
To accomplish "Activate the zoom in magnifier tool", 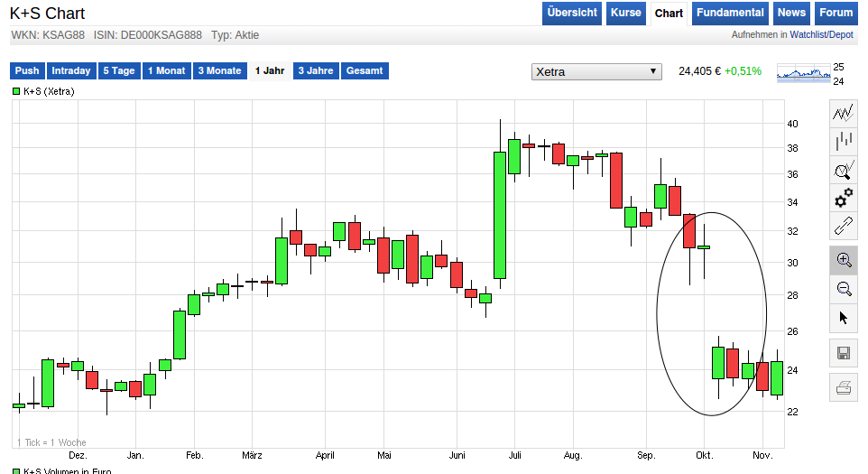I will [843, 260].
